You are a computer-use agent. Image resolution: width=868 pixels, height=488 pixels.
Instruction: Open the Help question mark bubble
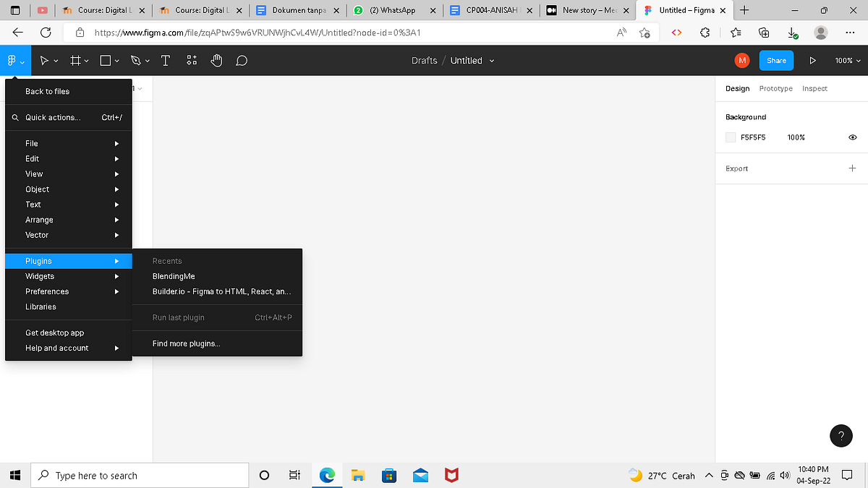coord(841,435)
